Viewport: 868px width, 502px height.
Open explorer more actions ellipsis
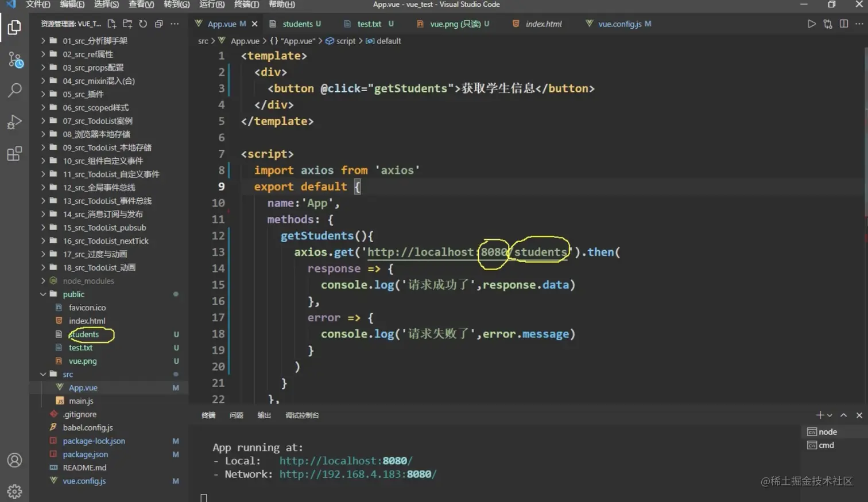tap(175, 24)
